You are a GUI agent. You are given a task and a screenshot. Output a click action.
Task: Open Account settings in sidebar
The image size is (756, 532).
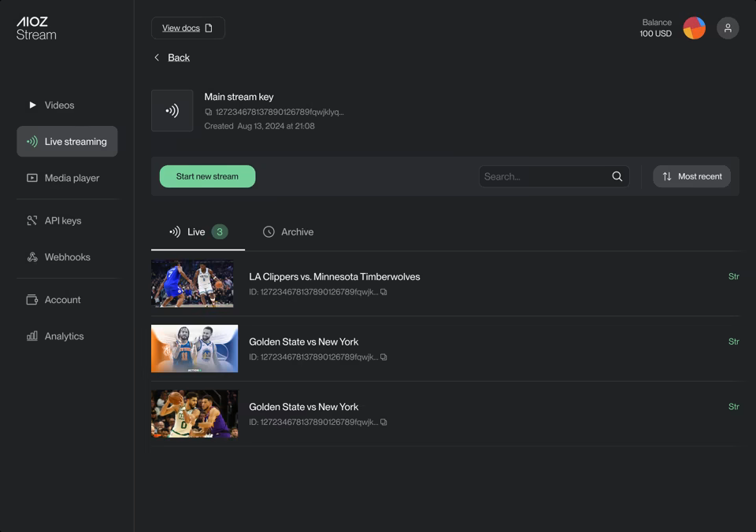[x=66, y=300]
